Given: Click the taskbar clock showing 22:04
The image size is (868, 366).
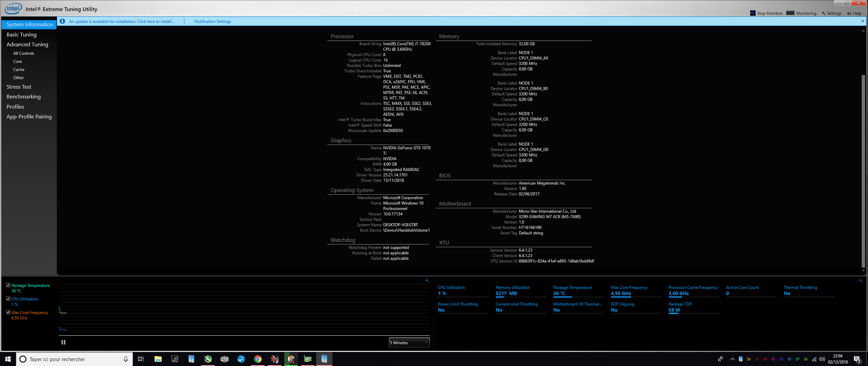Looking at the screenshot, I should tap(838, 359).
